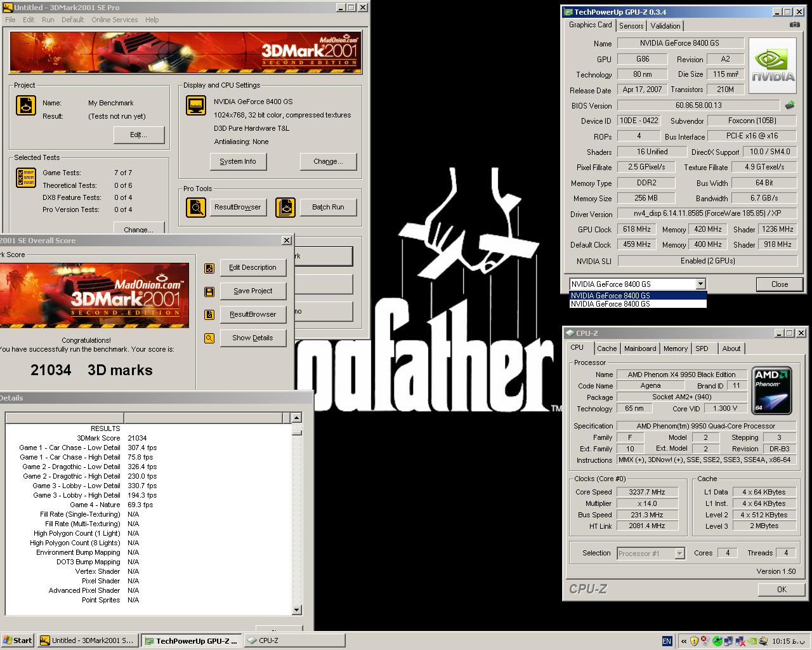Click Change button under Display and CPU Settings
Screen dimensions: 812x650
pos(328,161)
